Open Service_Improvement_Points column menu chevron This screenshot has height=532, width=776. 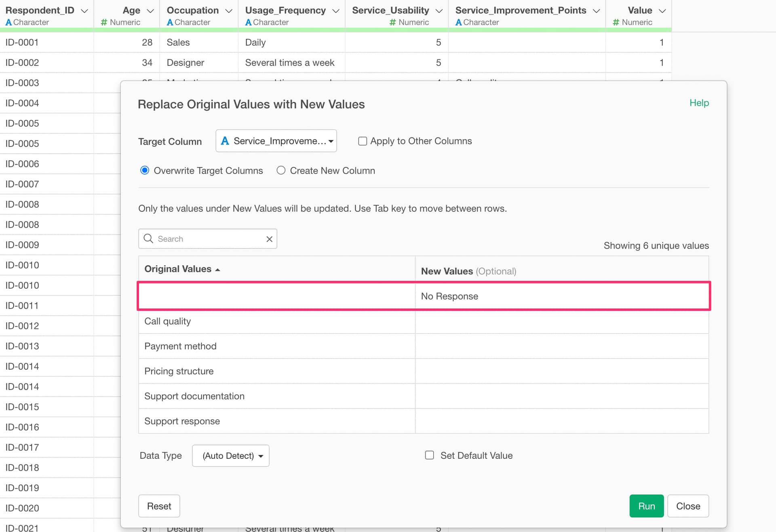(596, 11)
